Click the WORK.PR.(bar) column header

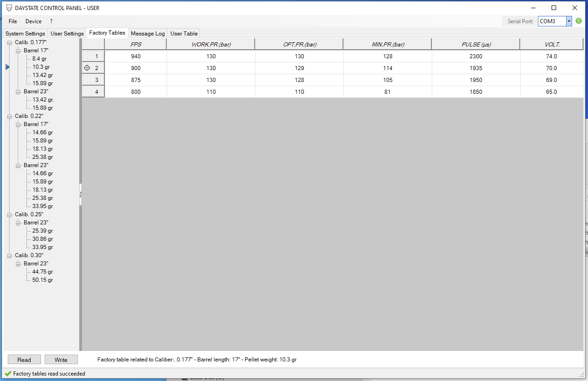210,44
